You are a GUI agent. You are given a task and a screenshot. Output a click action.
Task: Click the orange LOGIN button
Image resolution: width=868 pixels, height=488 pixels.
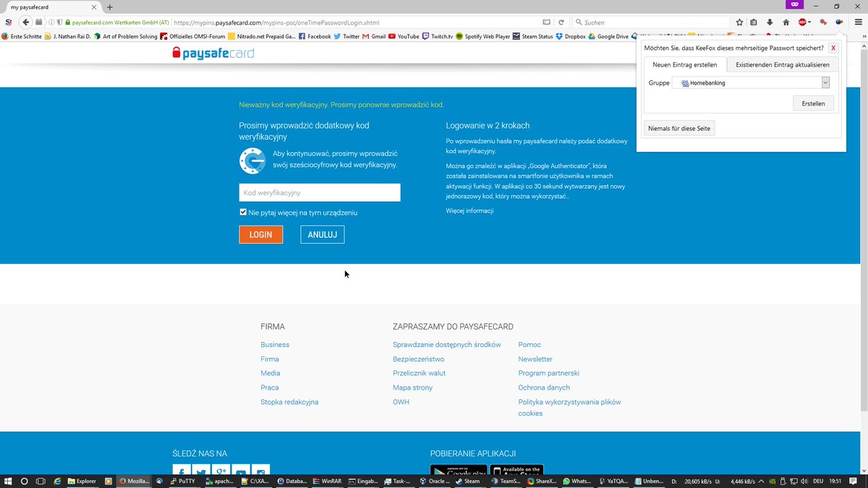tap(260, 234)
